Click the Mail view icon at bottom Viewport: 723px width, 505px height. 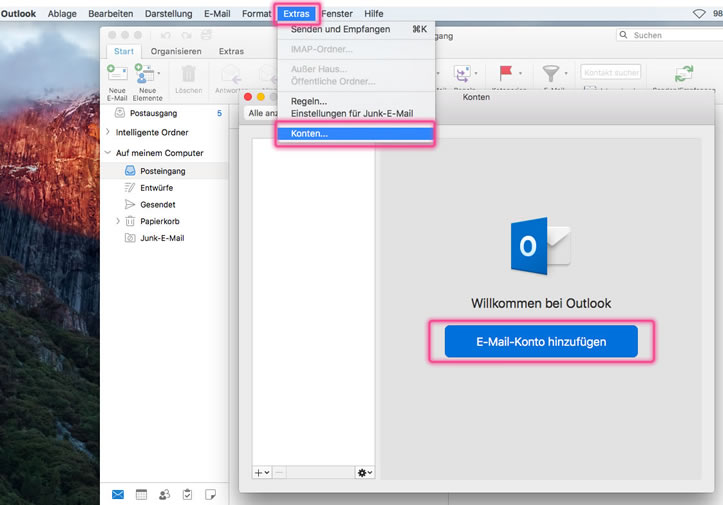118,494
